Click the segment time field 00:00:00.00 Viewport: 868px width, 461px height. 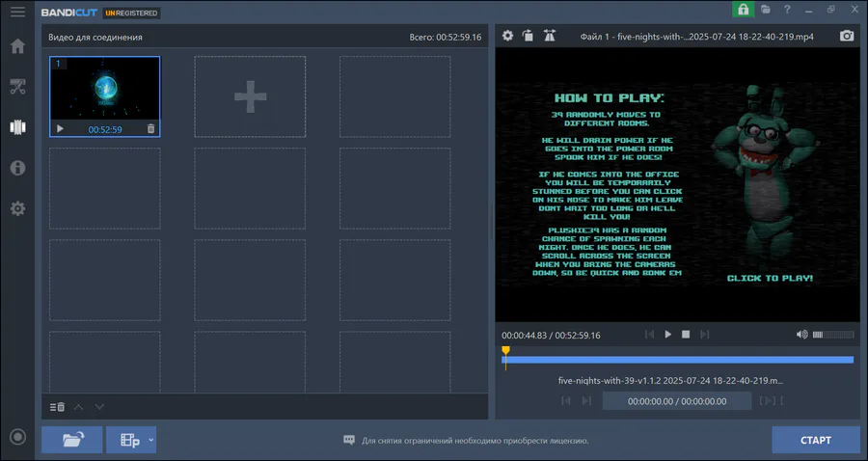[677, 401]
